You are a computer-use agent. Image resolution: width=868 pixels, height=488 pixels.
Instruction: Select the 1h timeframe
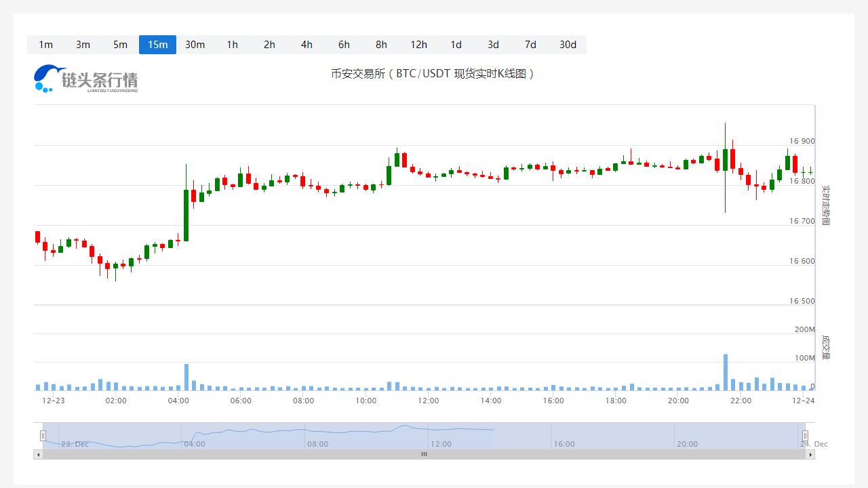pyautogui.click(x=232, y=45)
